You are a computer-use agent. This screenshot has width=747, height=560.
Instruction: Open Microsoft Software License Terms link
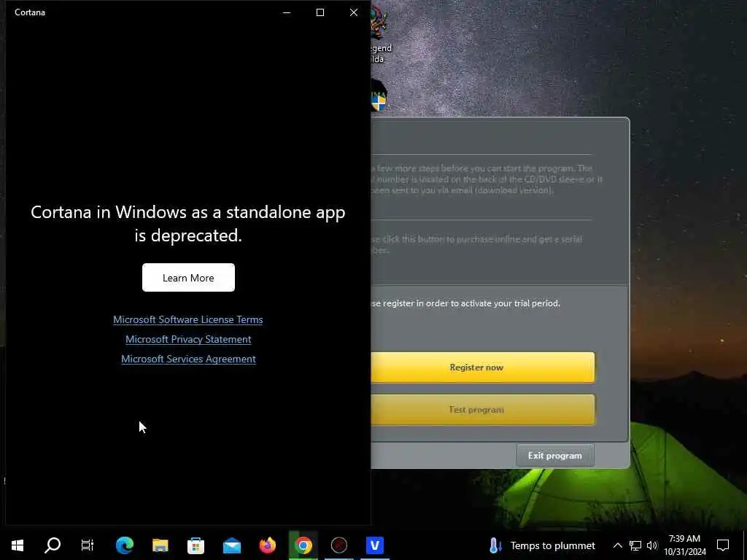pos(187,319)
